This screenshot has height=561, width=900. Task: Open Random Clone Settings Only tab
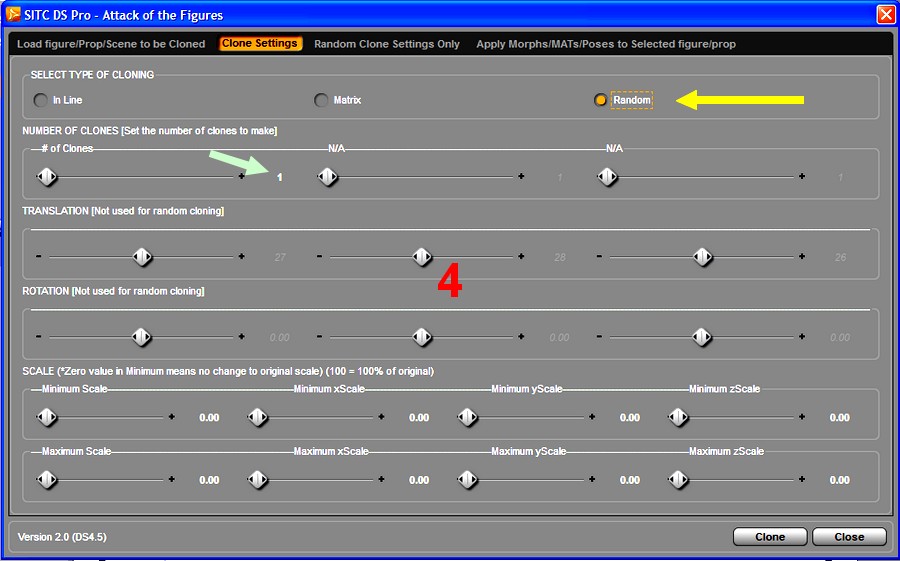(387, 44)
